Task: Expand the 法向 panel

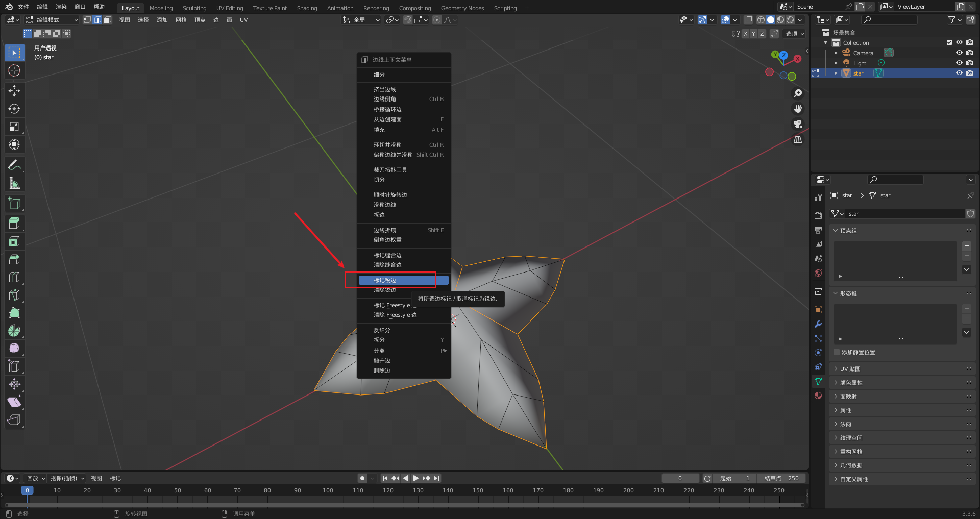Action: [x=902, y=424]
